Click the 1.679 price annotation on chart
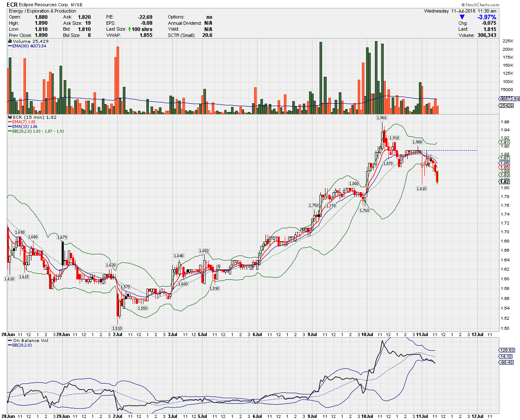Viewport: 520px width, 420px height. point(62,237)
